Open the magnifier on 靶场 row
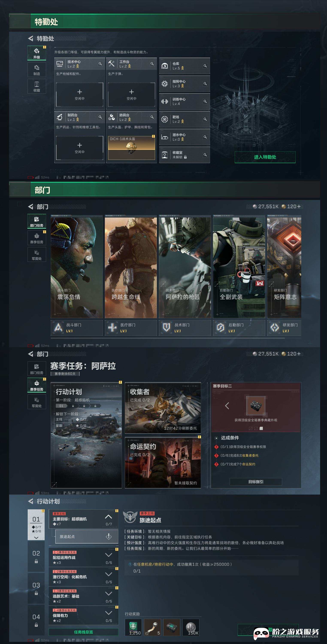 click(x=205, y=119)
